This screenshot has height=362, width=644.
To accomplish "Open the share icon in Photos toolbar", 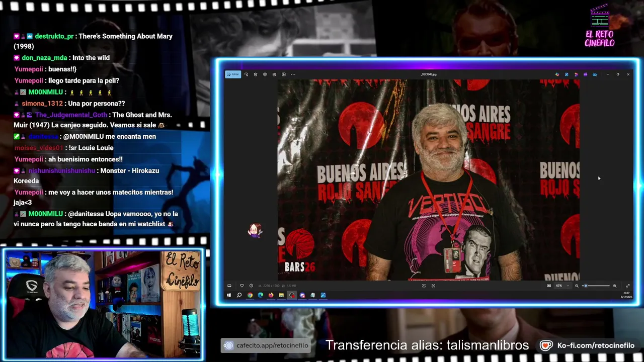I will click(x=274, y=74).
